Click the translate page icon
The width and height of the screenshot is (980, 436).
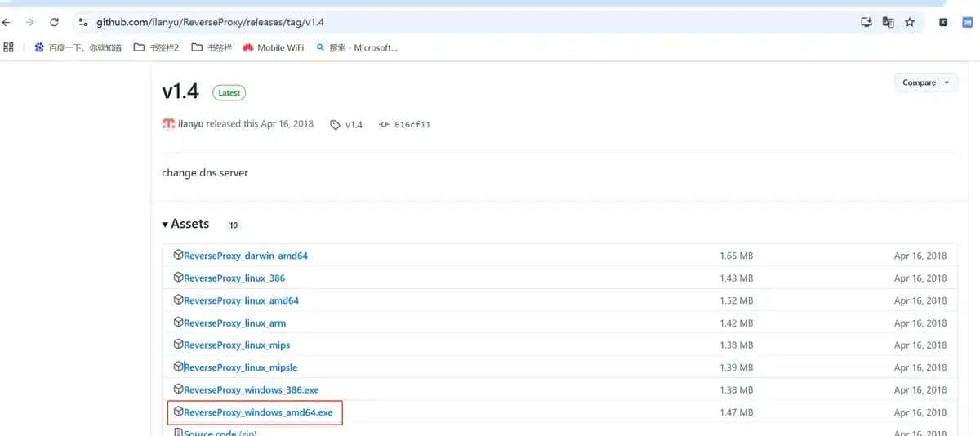[x=889, y=22]
